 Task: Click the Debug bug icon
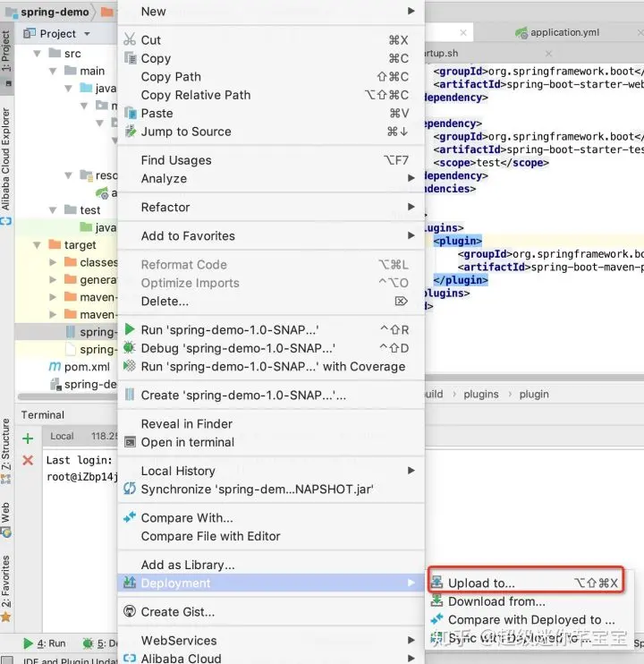(x=129, y=348)
